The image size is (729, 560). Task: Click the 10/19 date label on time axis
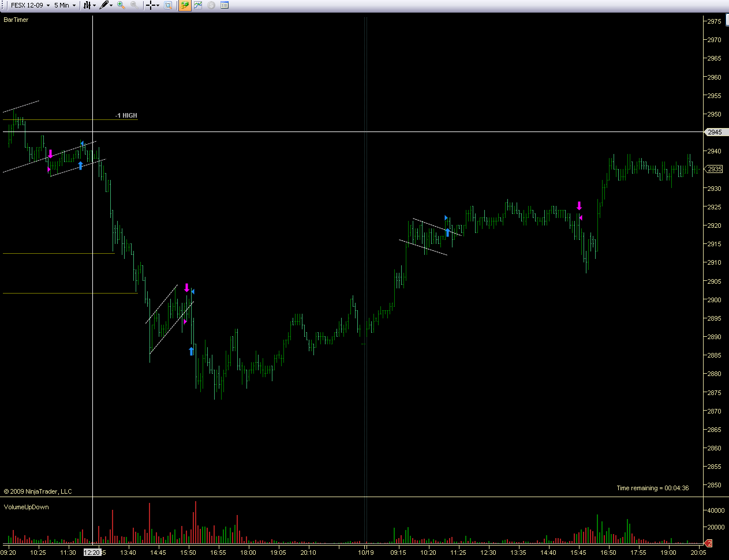(x=366, y=553)
